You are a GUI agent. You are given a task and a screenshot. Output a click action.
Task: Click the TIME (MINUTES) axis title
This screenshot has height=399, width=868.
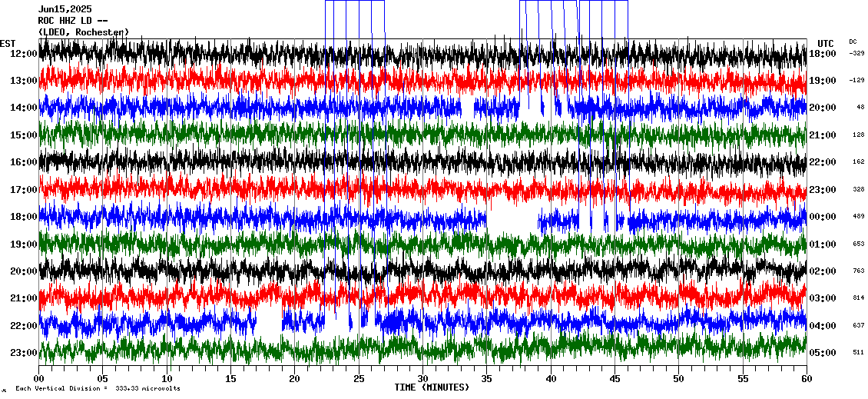[432, 387]
